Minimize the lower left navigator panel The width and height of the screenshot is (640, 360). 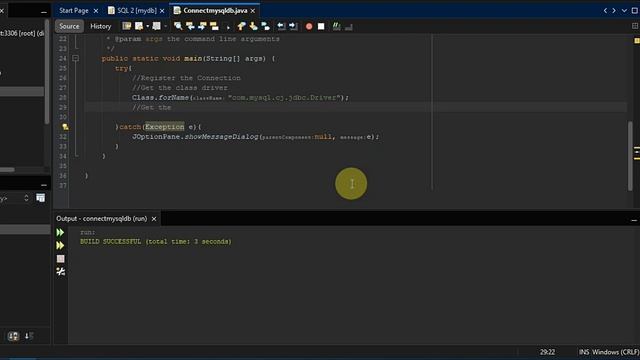point(44,185)
